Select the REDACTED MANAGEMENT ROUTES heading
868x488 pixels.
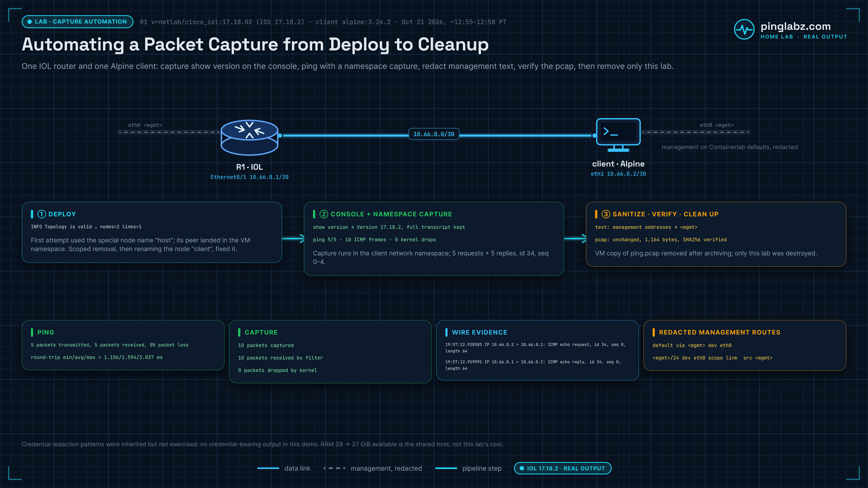[720, 332]
